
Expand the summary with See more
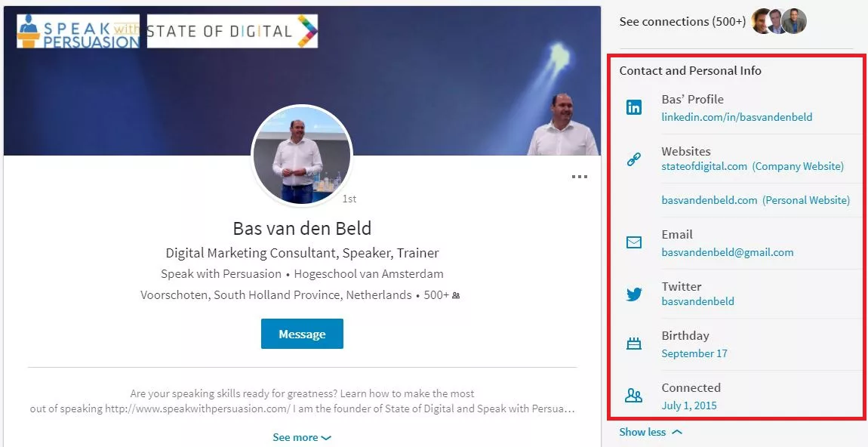coord(301,437)
